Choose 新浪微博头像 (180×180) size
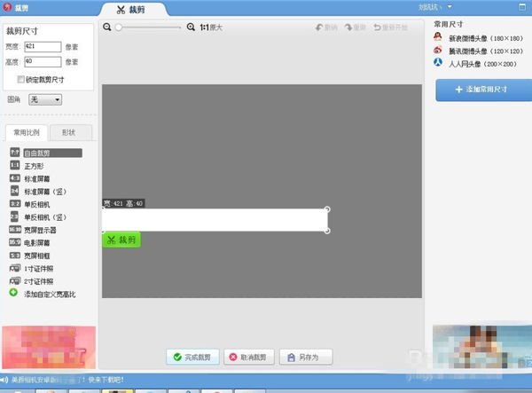 [x=479, y=38]
